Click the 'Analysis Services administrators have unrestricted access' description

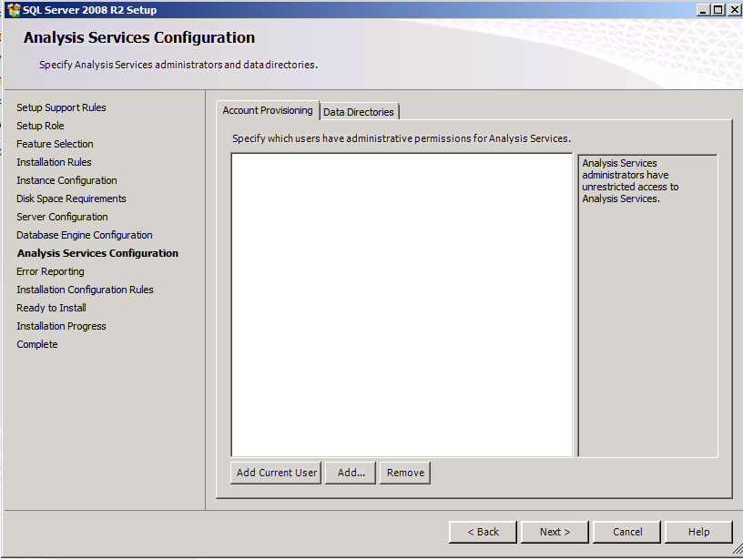coord(630,181)
